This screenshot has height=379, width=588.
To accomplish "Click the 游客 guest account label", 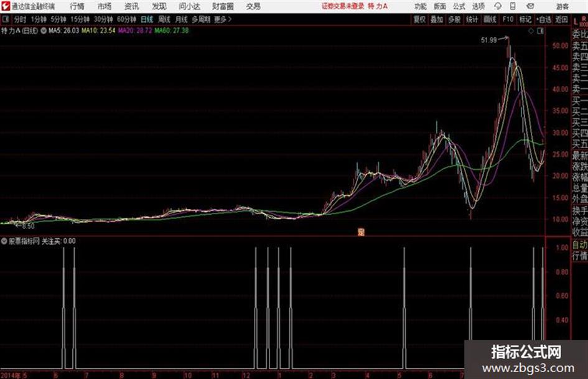I will click(x=562, y=6).
